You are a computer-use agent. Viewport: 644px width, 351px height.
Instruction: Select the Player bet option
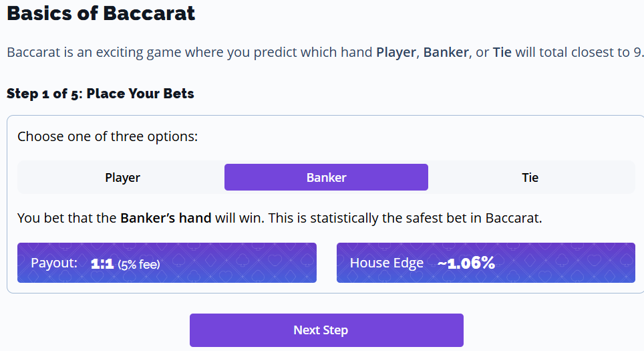pos(122,177)
